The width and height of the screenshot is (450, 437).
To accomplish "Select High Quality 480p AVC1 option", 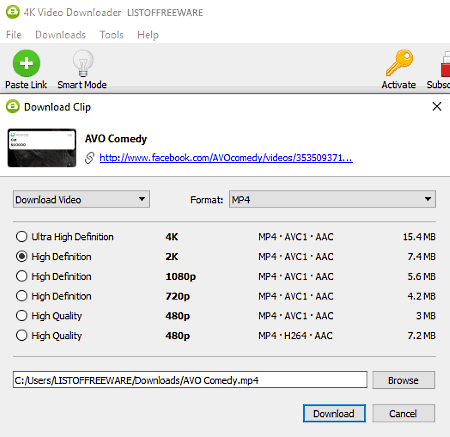I will coord(22,315).
